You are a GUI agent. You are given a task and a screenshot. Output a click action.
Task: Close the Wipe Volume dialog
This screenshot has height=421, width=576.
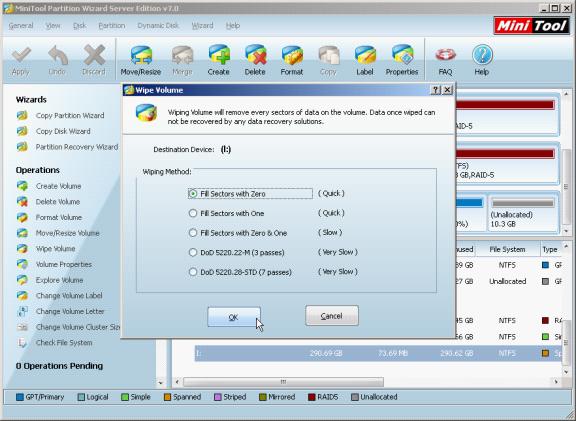447,90
